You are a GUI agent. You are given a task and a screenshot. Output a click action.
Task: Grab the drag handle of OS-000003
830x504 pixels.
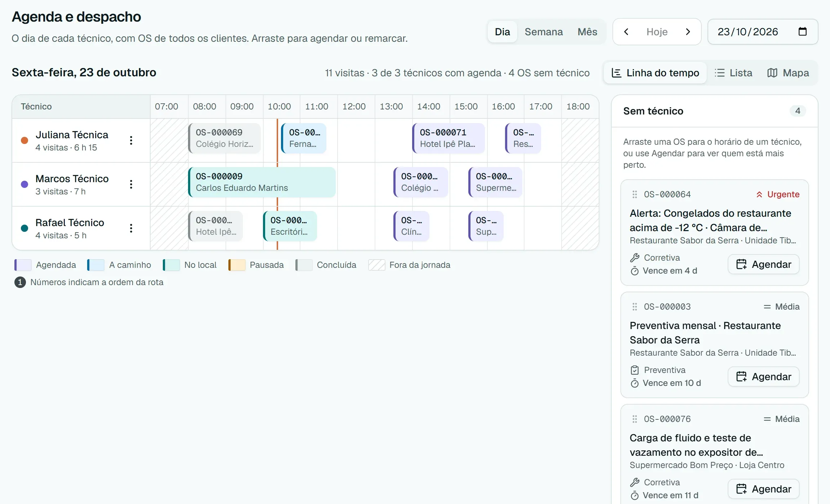click(635, 307)
